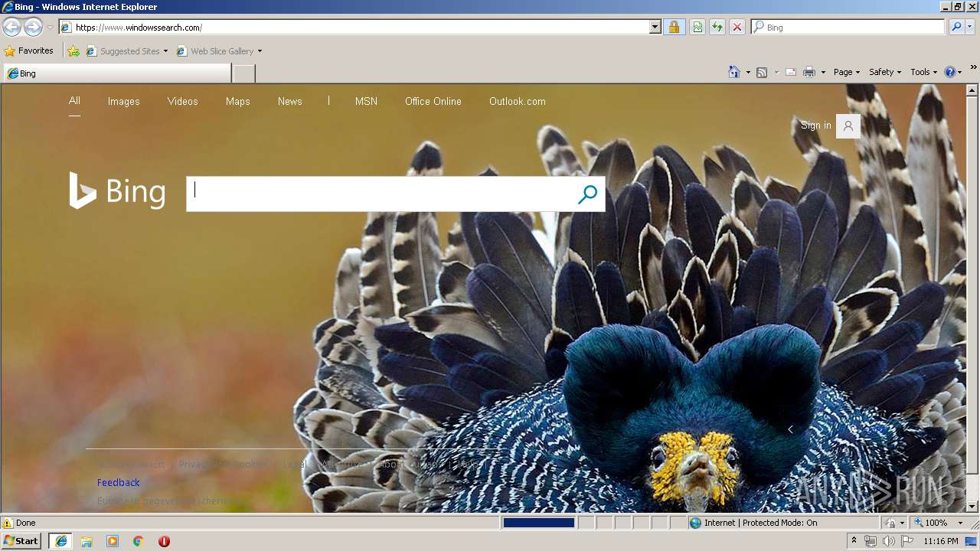Expand the Print options dropdown arrow
The image size is (980, 551).
coord(823,73)
